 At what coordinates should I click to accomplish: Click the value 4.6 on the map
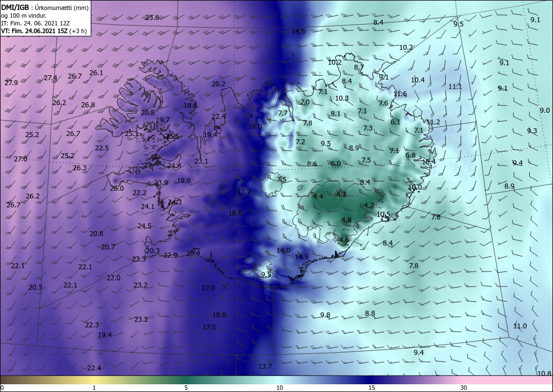click(344, 240)
